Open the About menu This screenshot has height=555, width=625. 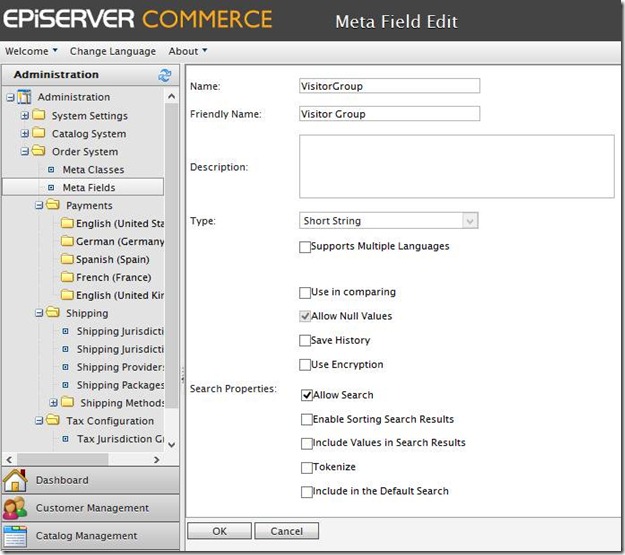pos(188,51)
